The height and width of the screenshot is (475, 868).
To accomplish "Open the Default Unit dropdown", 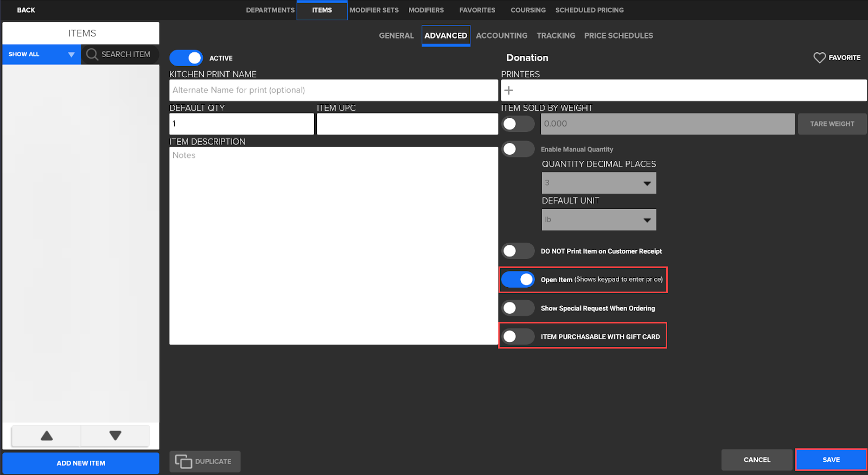I will 599,220.
